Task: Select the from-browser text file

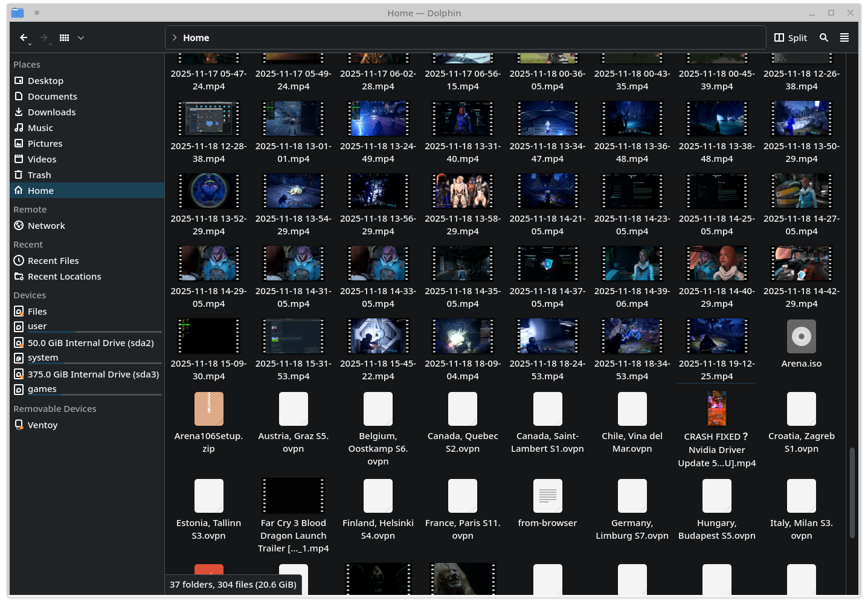Action: (x=547, y=503)
